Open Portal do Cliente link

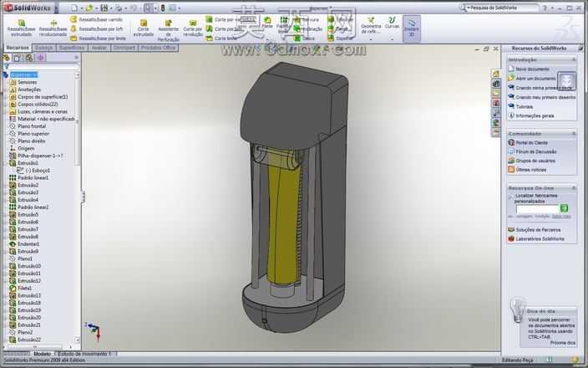coord(531,143)
